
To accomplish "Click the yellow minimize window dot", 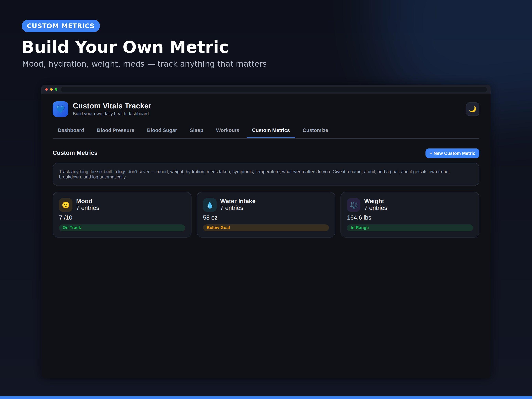I will tap(51, 89).
